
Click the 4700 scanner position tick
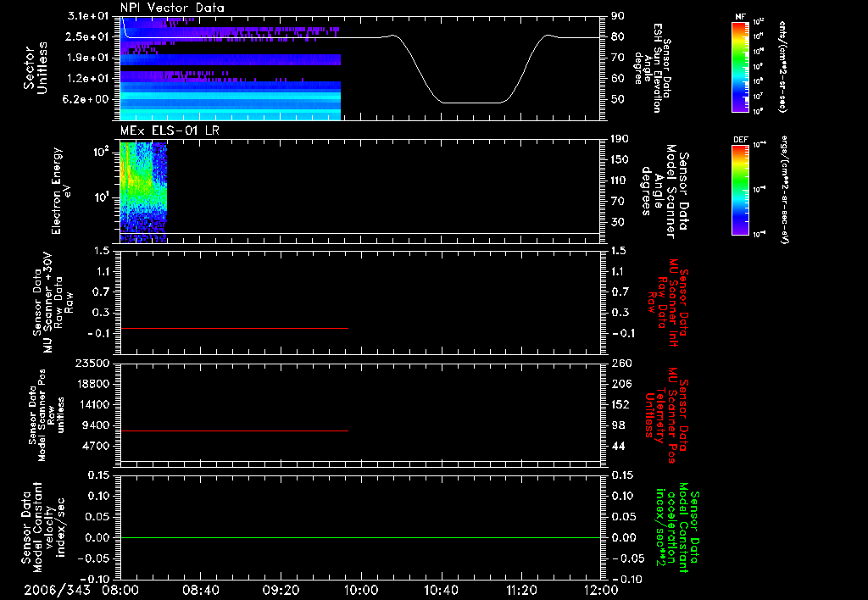click(95, 446)
